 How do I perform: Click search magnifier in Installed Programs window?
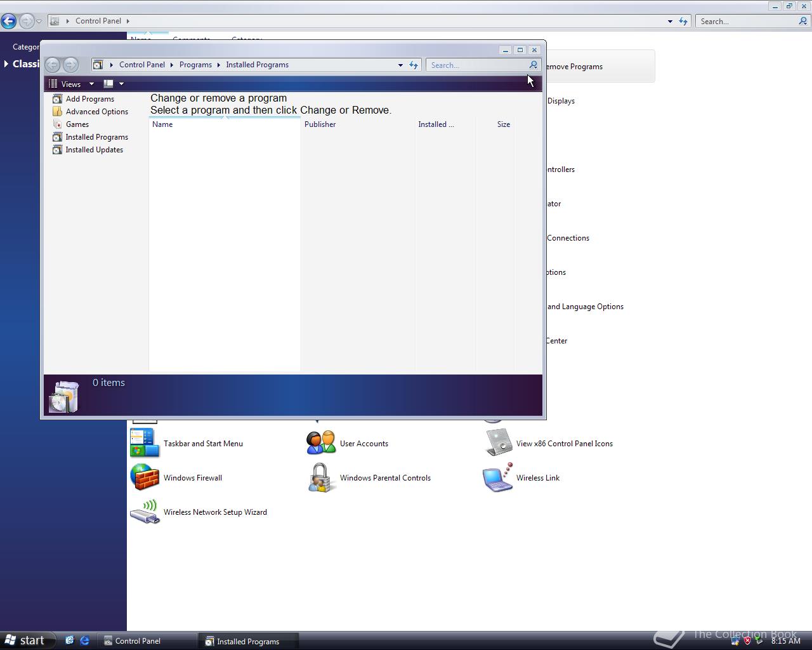533,65
